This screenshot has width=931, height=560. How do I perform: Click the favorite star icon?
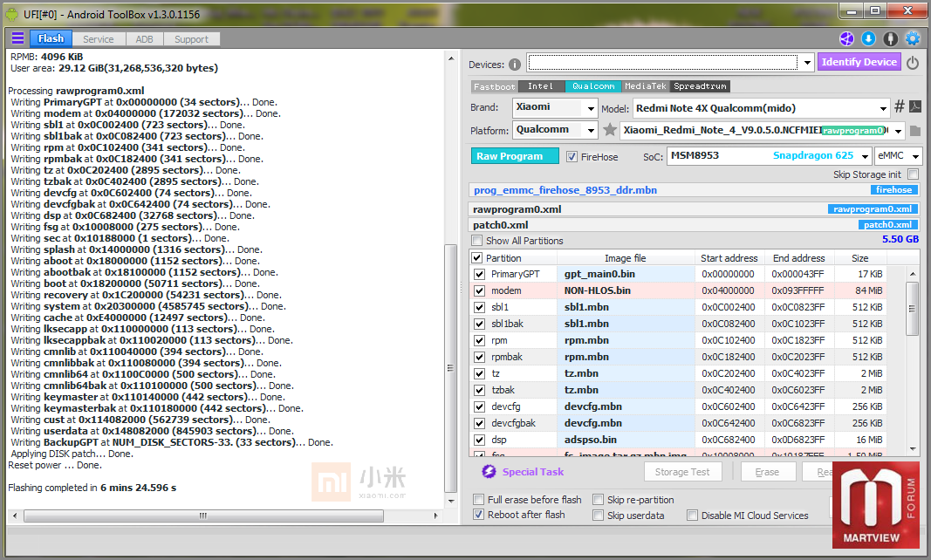[609, 129]
